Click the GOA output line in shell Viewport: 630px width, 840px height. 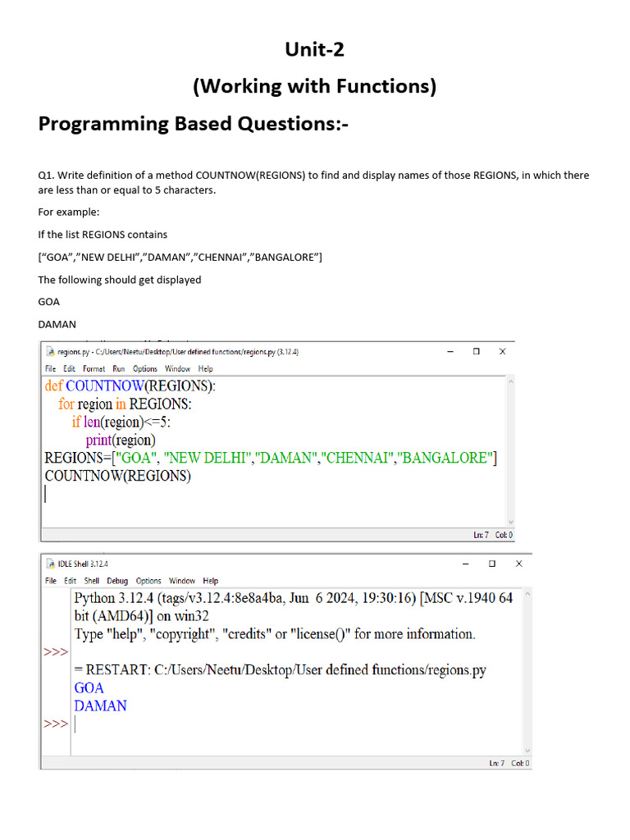[x=89, y=688]
